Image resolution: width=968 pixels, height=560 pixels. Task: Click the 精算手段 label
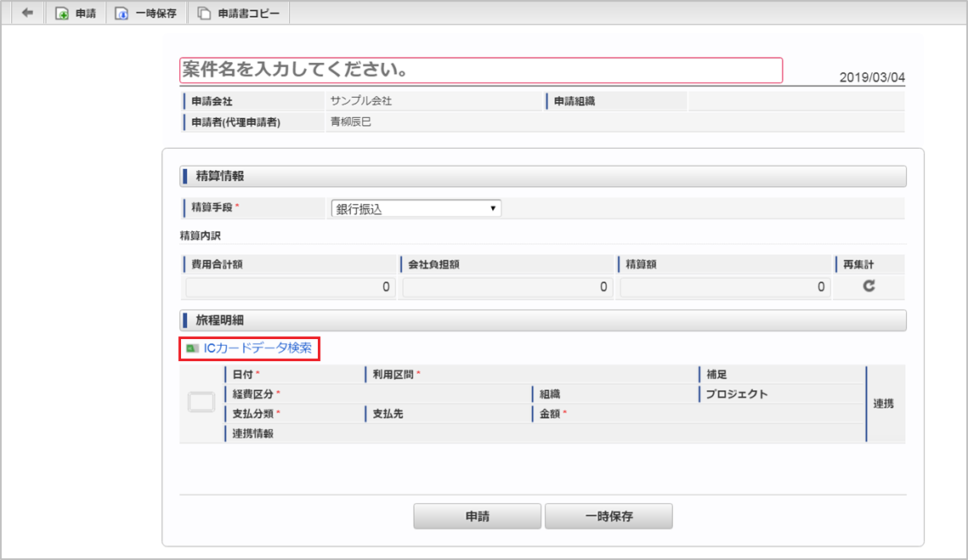[212, 207]
